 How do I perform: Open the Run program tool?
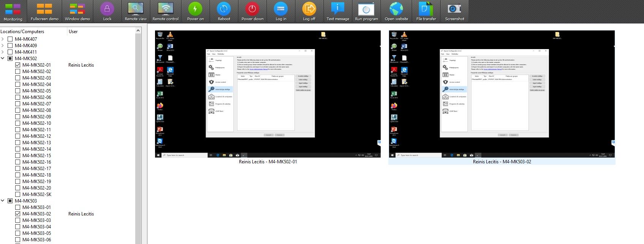pyautogui.click(x=366, y=11)
